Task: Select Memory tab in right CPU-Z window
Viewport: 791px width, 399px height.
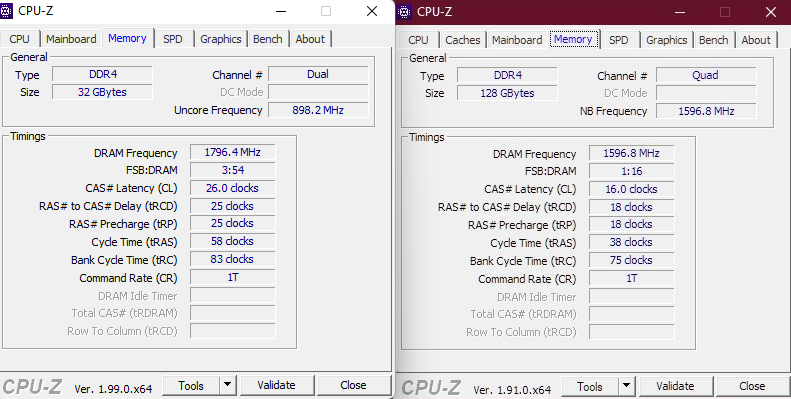Action: pyautogui.click(x=573, y=39)
